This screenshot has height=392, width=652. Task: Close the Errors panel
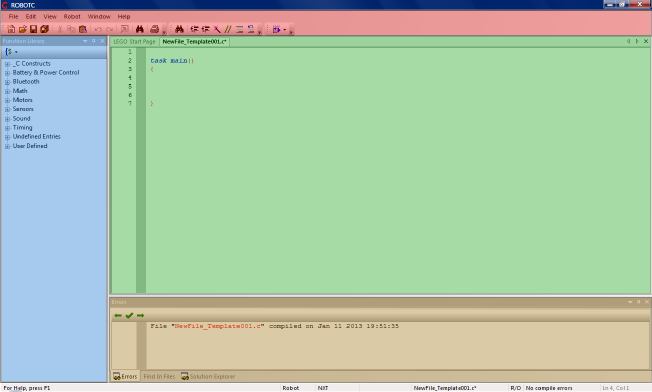tap(647, 302)
